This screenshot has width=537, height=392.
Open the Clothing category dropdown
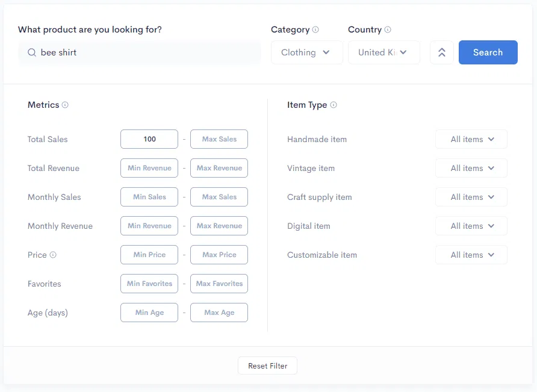tap(306, 52)
